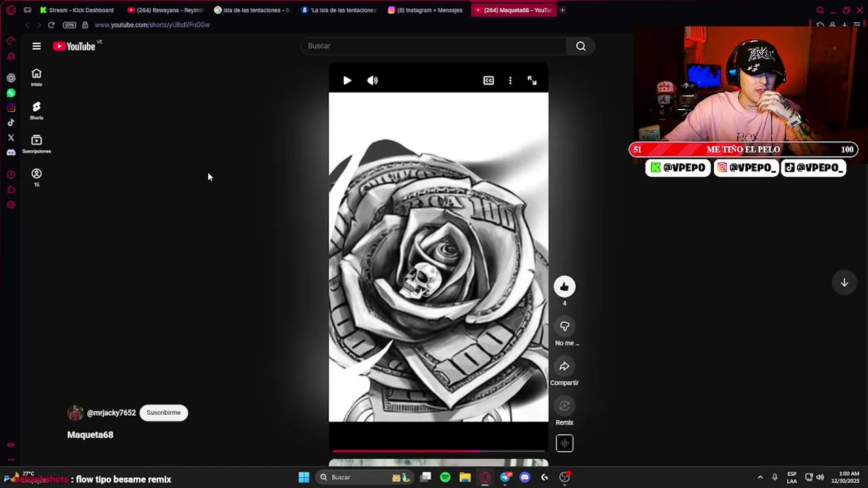Open the three-dot options menu on Short

[x=510, y=80]
